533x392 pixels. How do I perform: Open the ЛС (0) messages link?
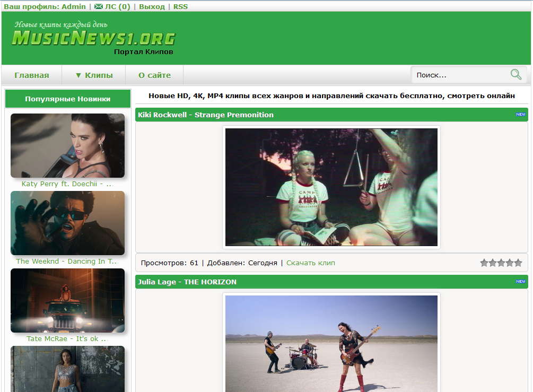point(117,6)
